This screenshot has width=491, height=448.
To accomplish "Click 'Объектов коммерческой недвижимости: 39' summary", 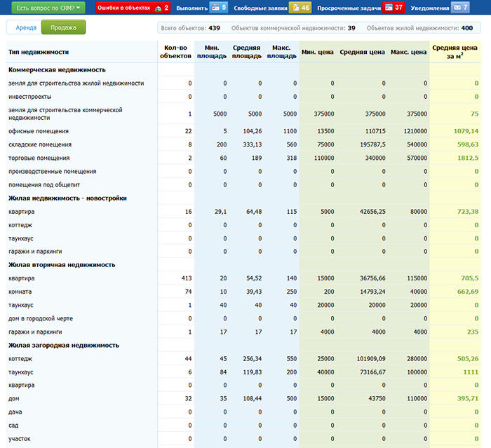I will [293, 28].
